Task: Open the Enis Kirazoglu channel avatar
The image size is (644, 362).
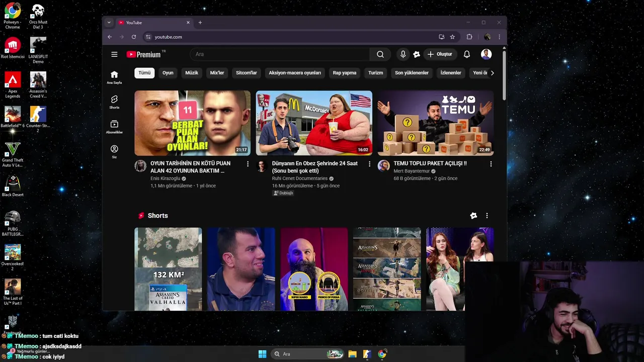Action: coord(140,166)
